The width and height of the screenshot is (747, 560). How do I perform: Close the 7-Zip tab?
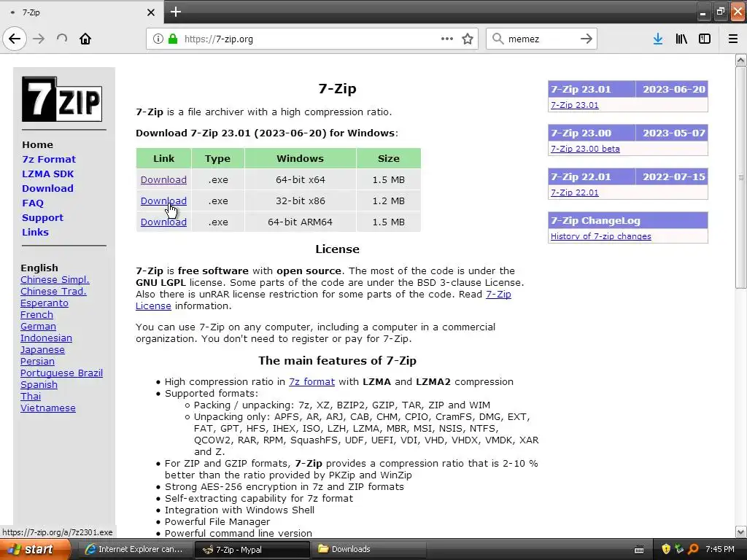(x=151, y=12)
